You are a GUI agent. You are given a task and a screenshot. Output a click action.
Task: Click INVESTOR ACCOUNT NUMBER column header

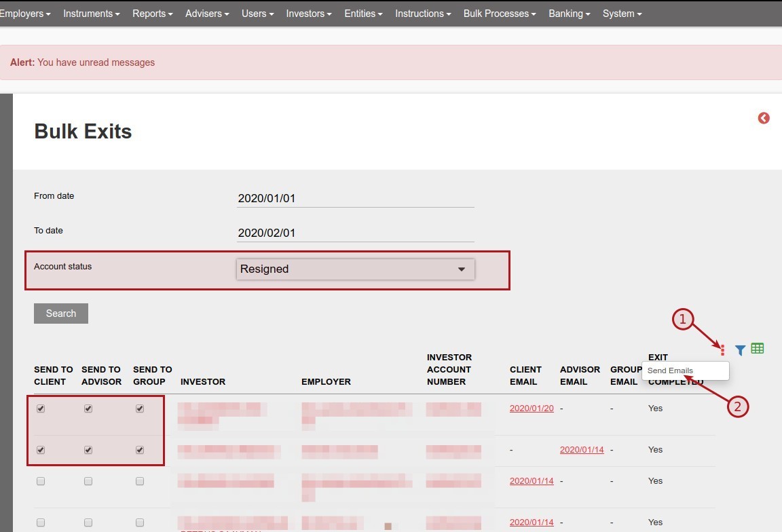tap(449, 369)
